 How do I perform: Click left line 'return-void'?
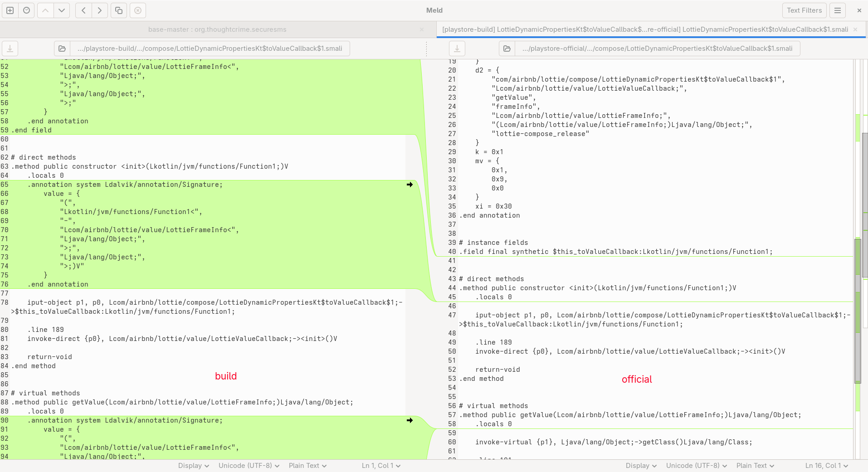coord(49,357)
